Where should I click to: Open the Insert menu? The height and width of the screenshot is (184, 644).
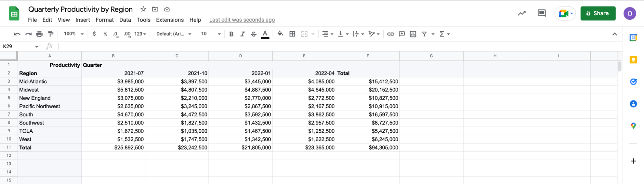(x=83, y=20)
